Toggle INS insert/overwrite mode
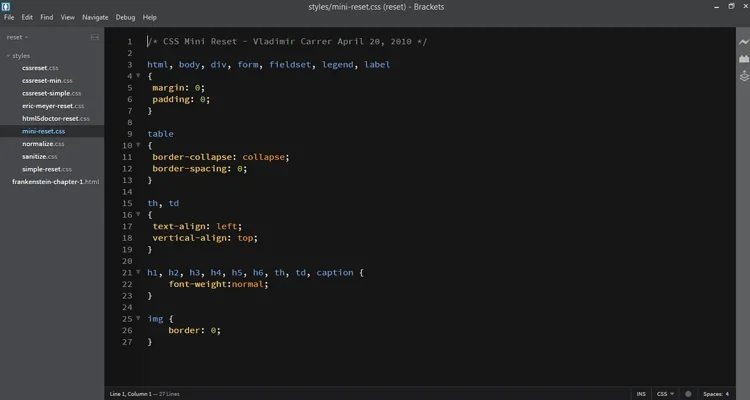This screenshot has height=400, width=750. click(641, 394)
